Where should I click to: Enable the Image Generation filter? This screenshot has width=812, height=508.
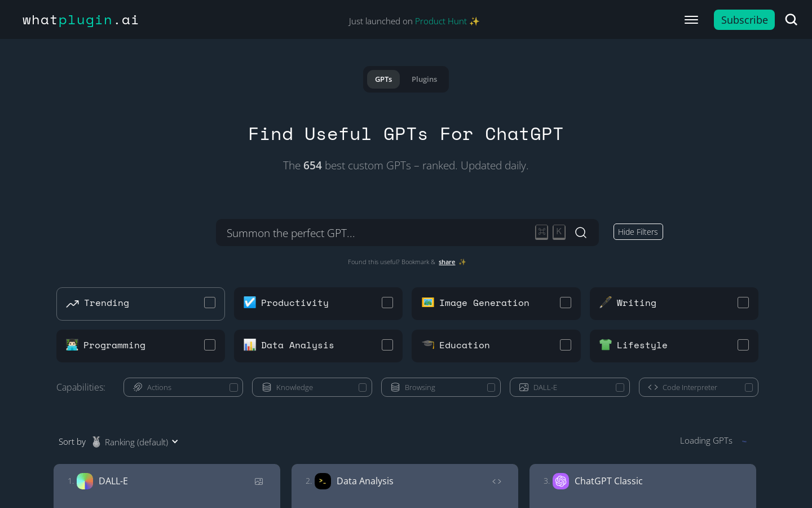coord(565,303)
